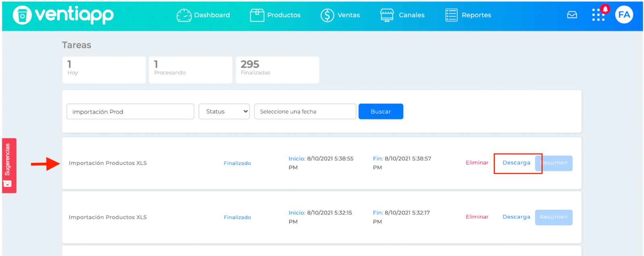Open the Productos menu
The height and width of the screenshot is (256, 644).
click(x=284, y=15)
